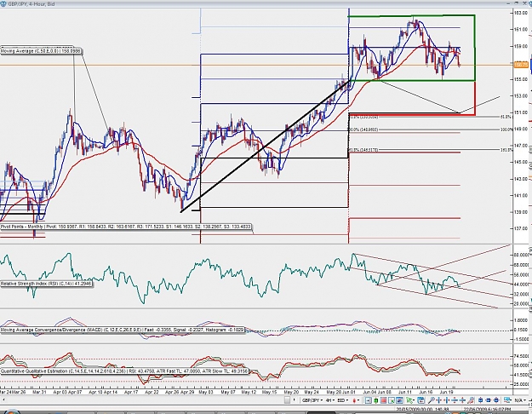Select the MACD indicator label

coord(122,330)
